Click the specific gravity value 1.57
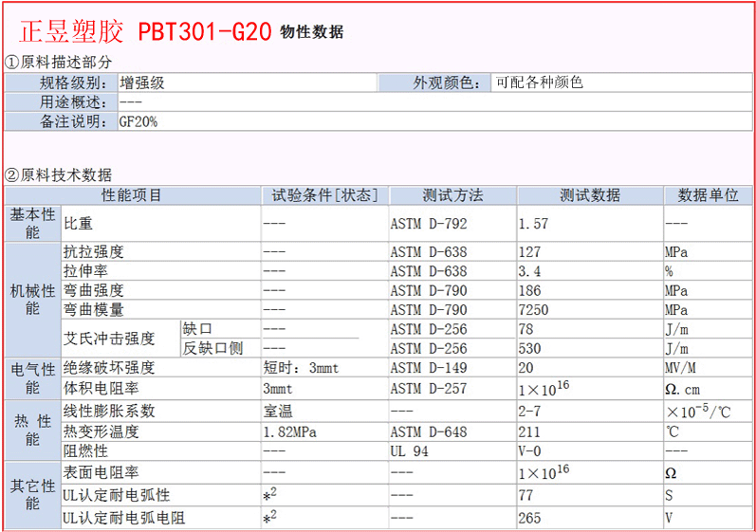Screen dimensions: 756x532 [534, 224]
